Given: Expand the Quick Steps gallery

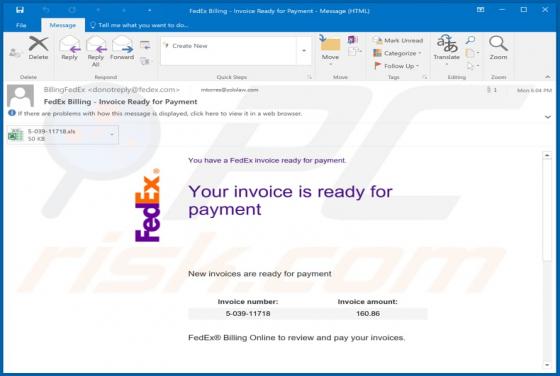Looking at the screenshot, I should (x=304, y=51).
